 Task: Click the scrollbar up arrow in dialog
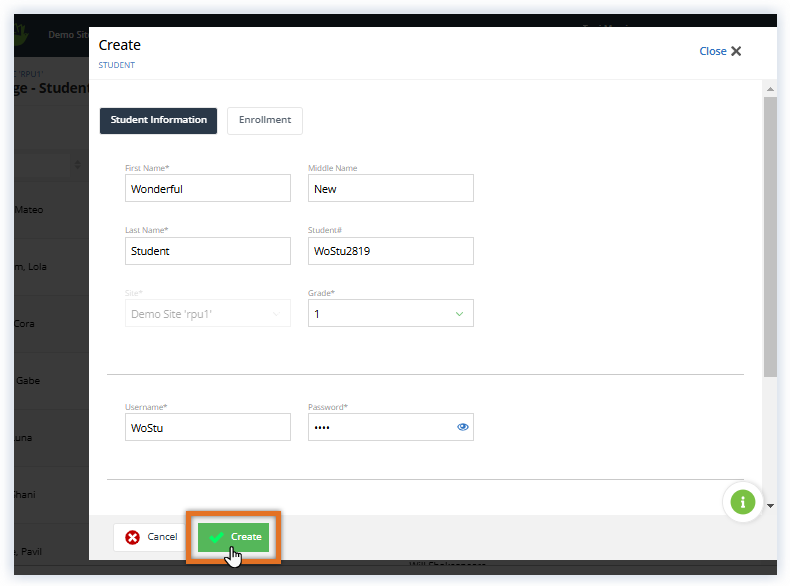pos(770,89)
